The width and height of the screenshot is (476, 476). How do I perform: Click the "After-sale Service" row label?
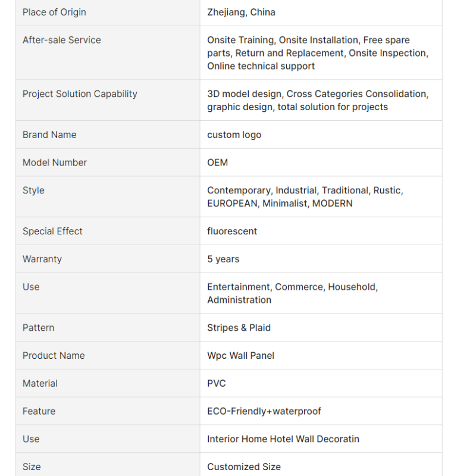click(62, 40)
